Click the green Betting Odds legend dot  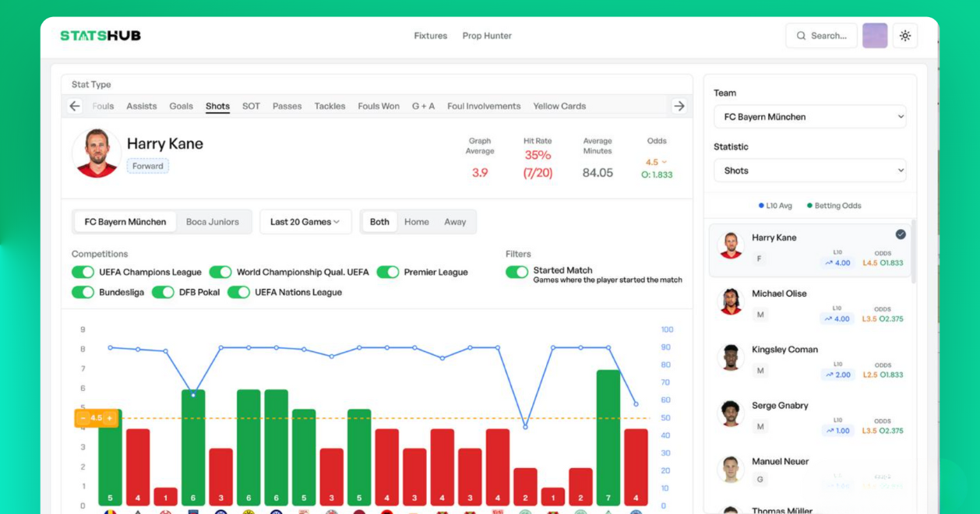coord(809,206)
